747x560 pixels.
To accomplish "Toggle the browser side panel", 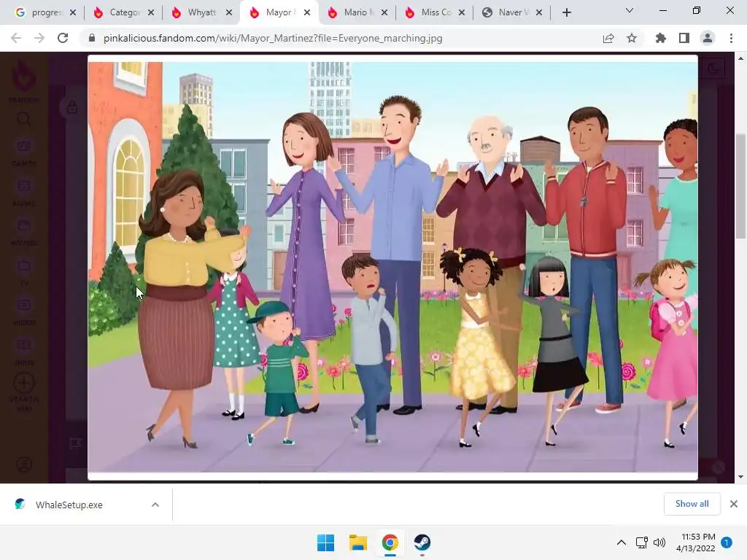I will 684,38.
